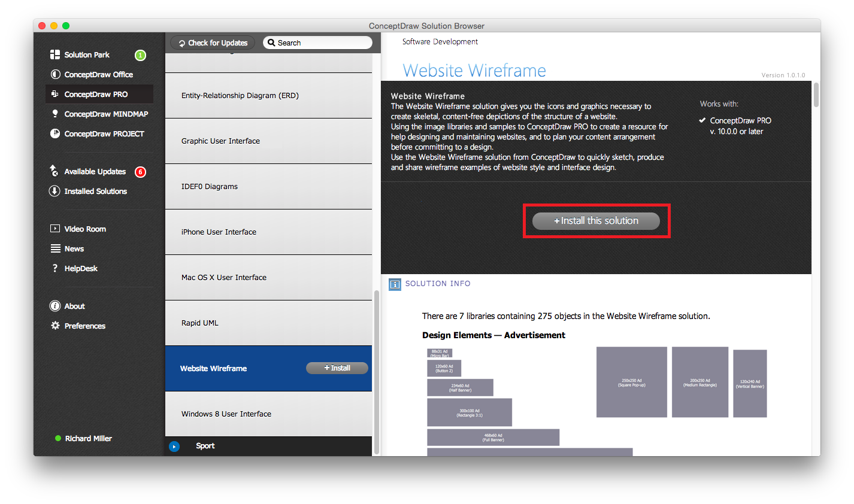Select Rapid UML solution
The width and height of the screenshot is (854, 504).
point(268,323)
